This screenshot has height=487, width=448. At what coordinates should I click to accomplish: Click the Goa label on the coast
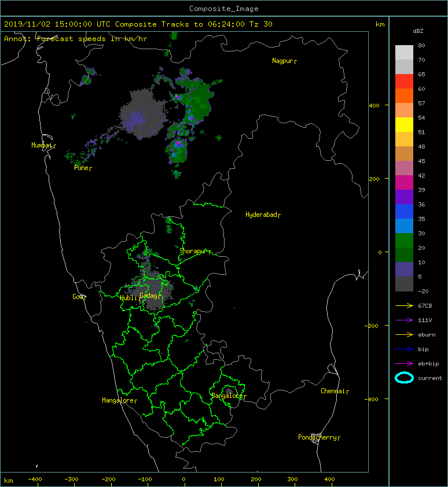(x=78, y=297)
